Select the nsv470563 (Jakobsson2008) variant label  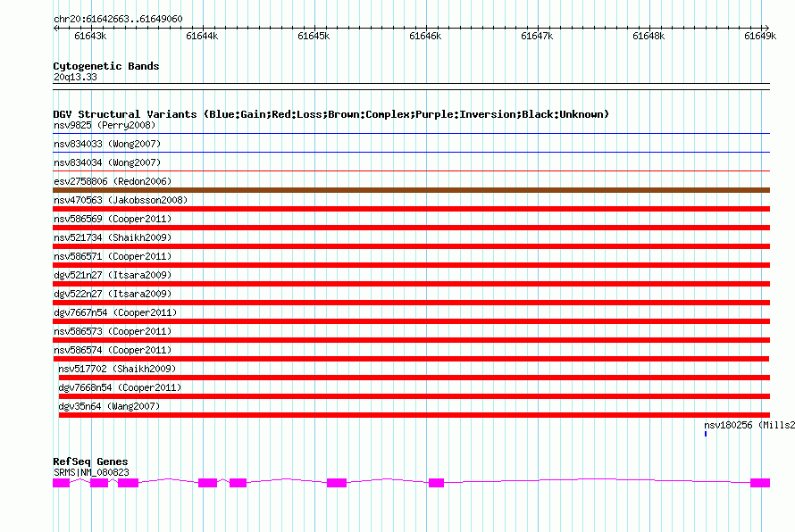click(x=121, y=200)
